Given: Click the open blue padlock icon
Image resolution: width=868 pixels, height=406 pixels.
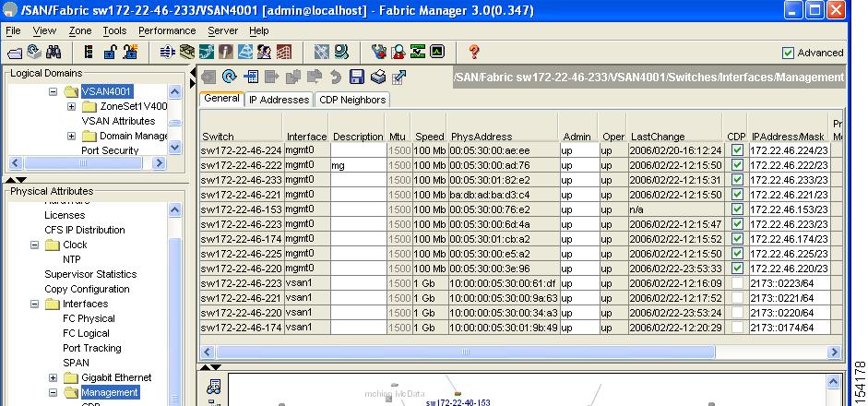Looking at the screenshot, I should [110, 52].
